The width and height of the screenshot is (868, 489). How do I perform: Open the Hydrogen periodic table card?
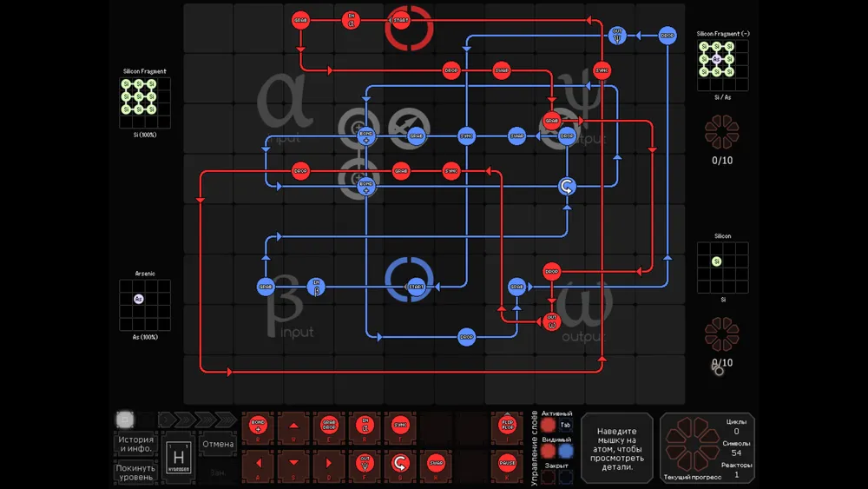(178, 458)
